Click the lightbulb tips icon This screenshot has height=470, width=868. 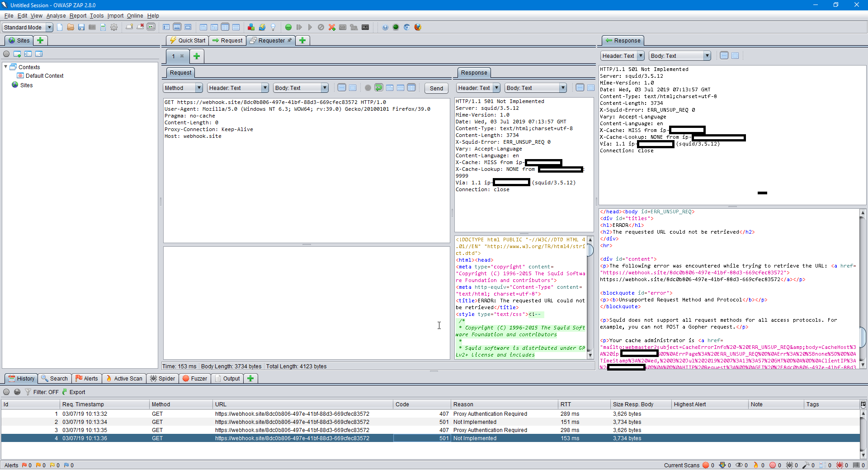point(273,27)
